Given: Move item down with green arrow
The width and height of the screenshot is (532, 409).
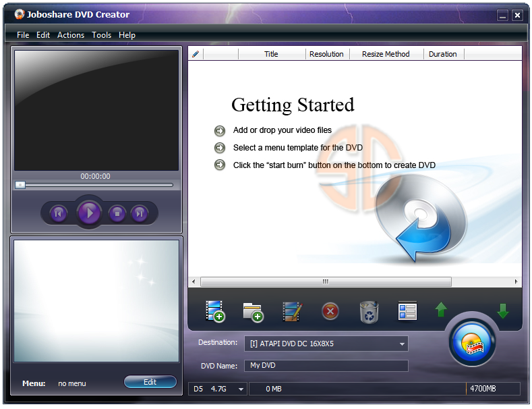Looking at the screenshot, I should tap(503, 311).
